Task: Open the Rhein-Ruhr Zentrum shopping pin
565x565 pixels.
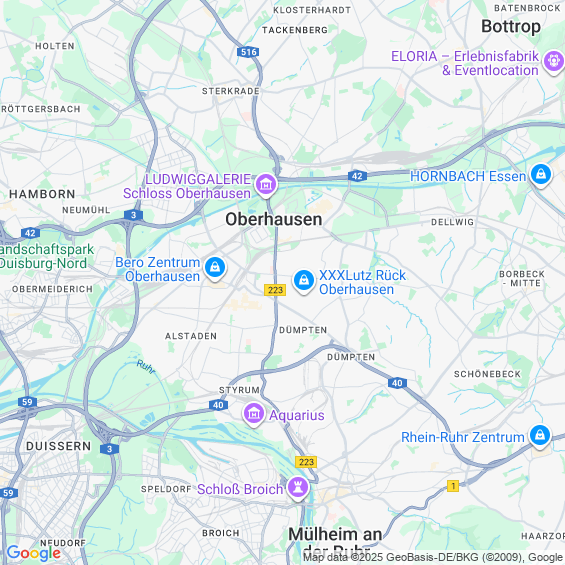Action: coord(540,435)
